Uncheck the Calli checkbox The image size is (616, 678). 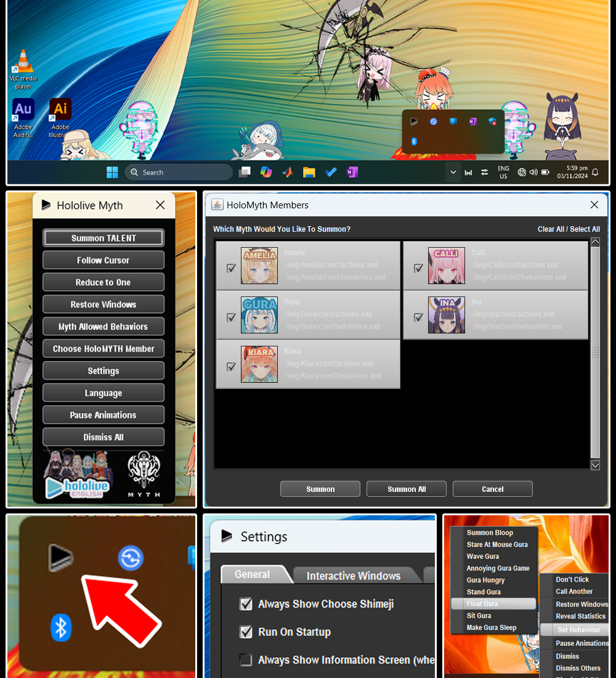(418, 268)
